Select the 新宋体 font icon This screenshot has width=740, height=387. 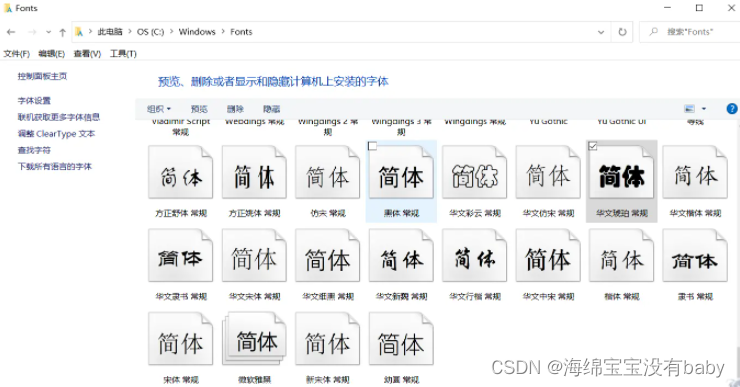coord(328,339)
